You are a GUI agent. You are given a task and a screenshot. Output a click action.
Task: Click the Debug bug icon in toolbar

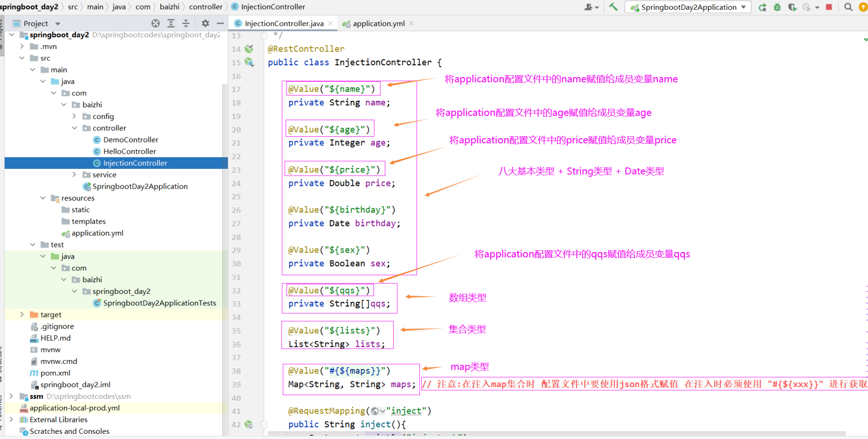(x=777, y=7)
